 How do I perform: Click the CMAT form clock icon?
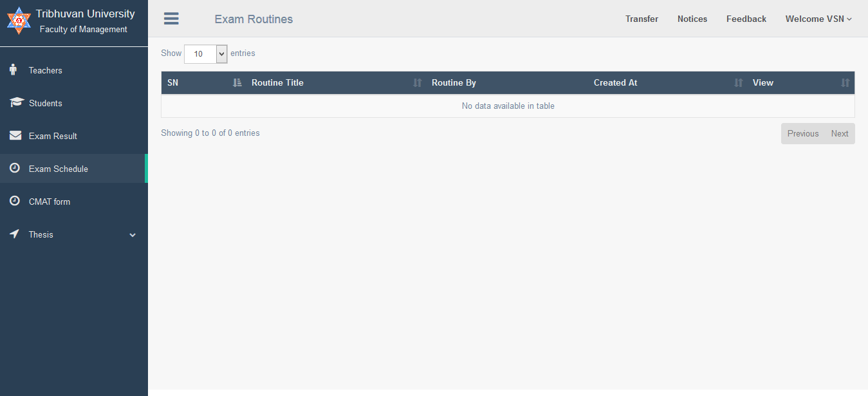tap(15, 201)
